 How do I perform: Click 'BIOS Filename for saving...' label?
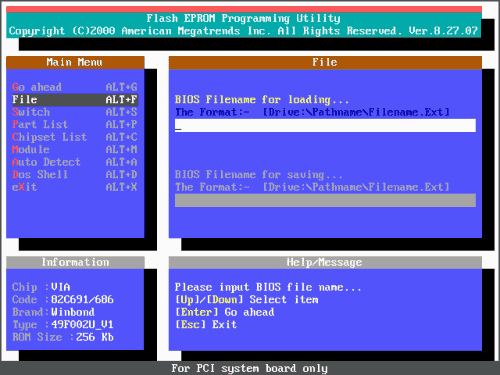pyautogui.click(x=258, y=175)
